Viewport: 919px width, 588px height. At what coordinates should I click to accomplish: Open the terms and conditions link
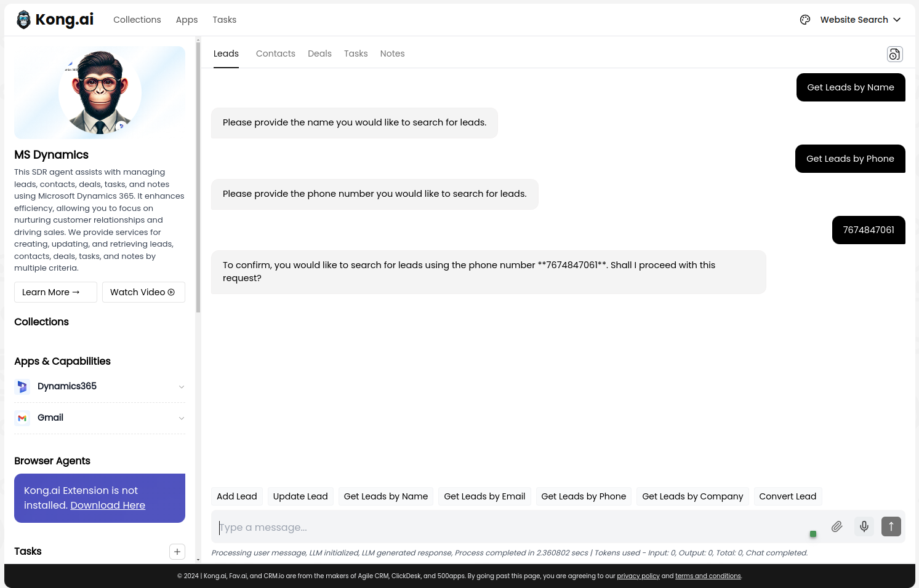(x=708, y=576)
